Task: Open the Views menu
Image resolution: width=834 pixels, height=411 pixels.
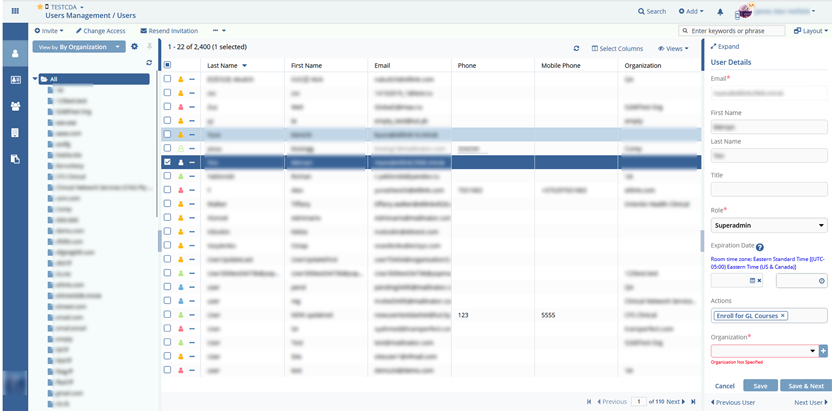Action: 674,48
